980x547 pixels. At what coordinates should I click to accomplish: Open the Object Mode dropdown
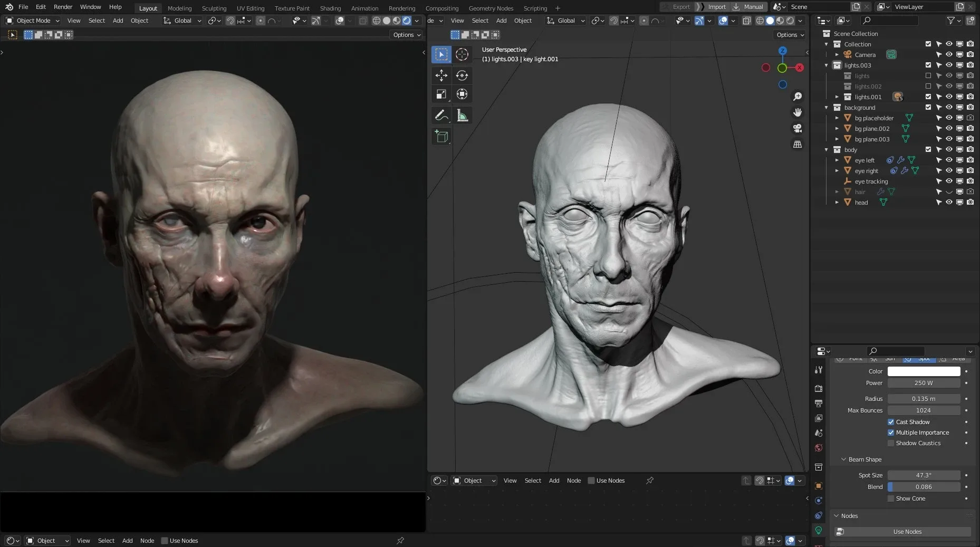(x=33, y=21)
